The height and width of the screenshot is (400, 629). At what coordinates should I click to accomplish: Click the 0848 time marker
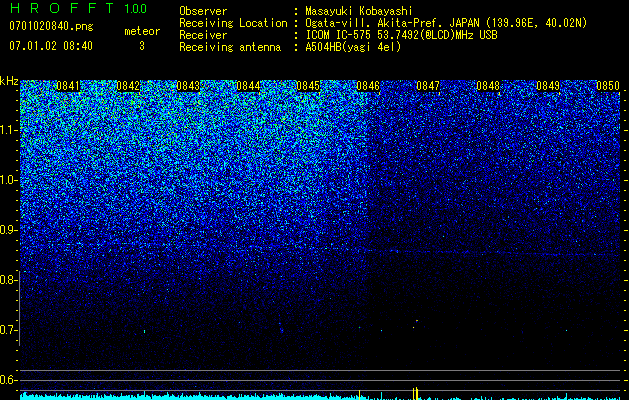point(488,86)
